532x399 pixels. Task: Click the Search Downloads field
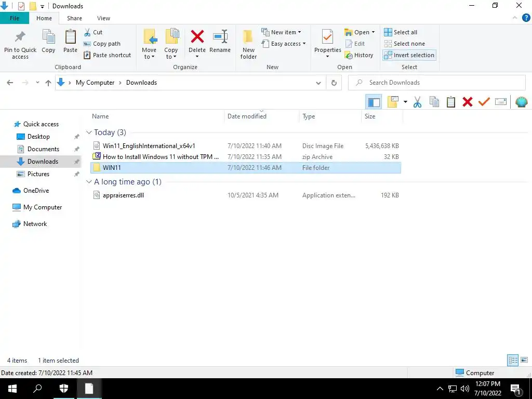click(x=437, y=83)
